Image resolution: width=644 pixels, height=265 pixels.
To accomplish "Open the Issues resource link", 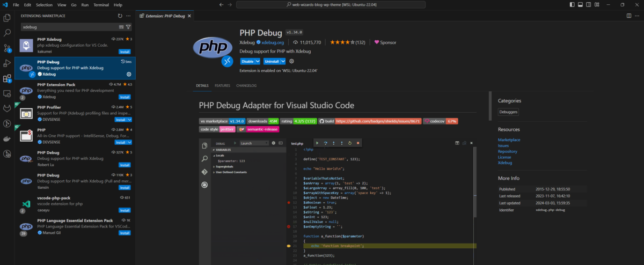I will pos(503,145).
